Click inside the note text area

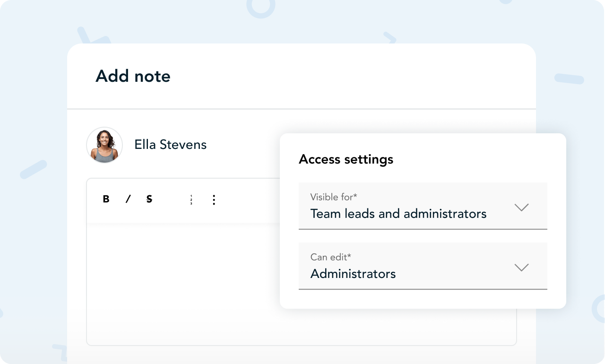[x=184, y=284]
